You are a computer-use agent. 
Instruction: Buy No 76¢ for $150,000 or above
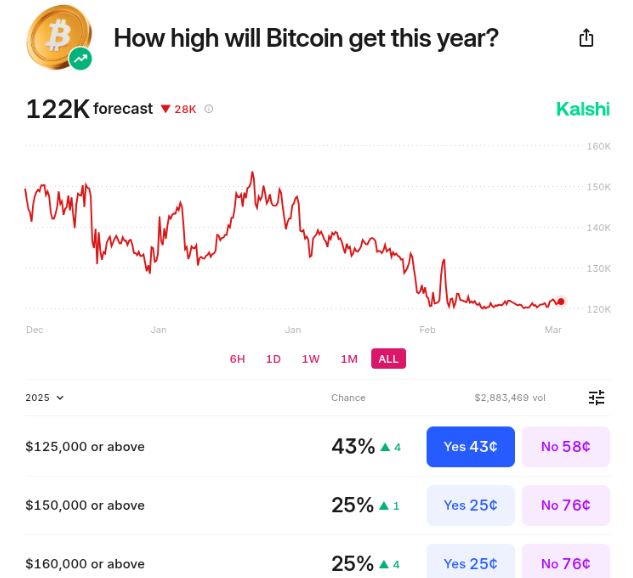coord(565,505)
